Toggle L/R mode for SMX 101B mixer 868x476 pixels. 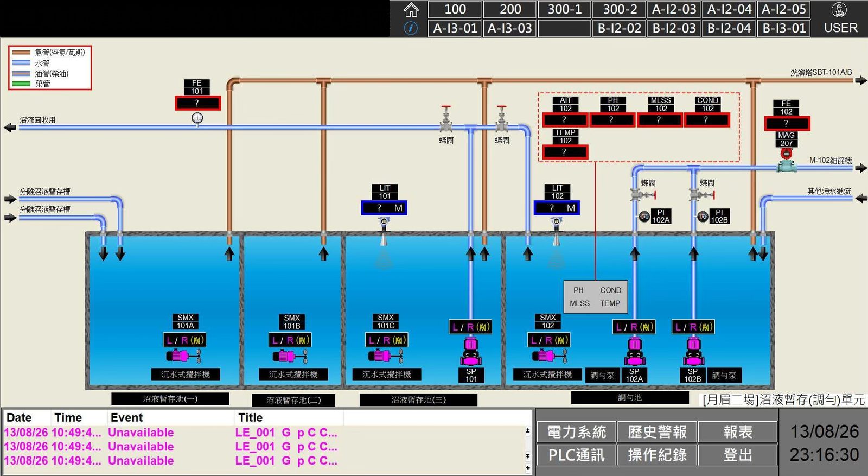[290, 340]
